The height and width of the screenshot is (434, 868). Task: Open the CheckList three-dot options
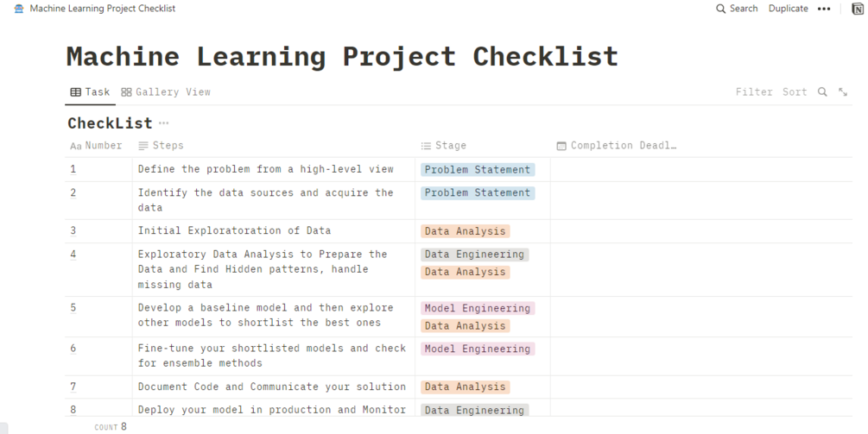coord(163,123)
